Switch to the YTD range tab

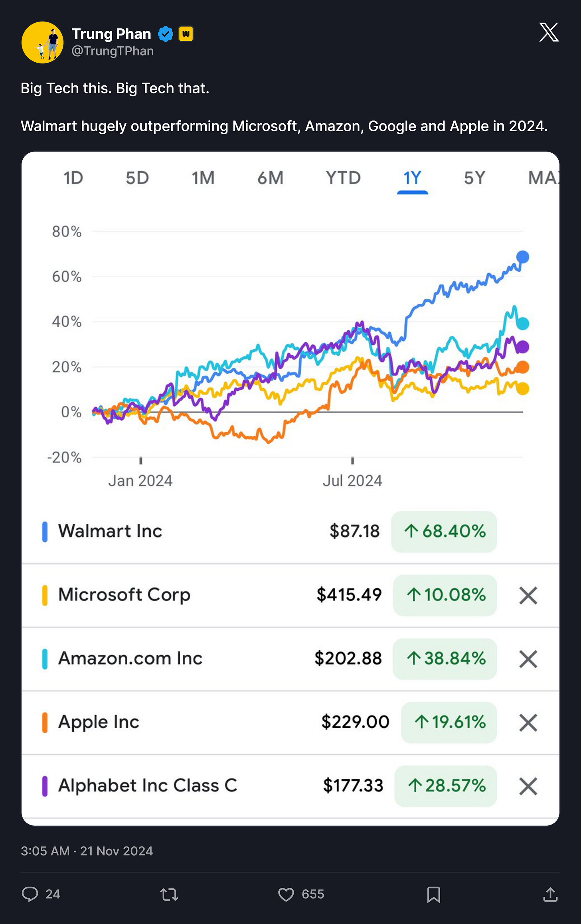pyautogui.click(x=343, y=178)
